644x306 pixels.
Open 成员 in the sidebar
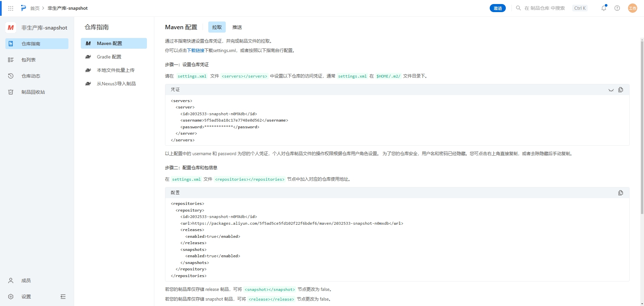(x=37, y=280)
